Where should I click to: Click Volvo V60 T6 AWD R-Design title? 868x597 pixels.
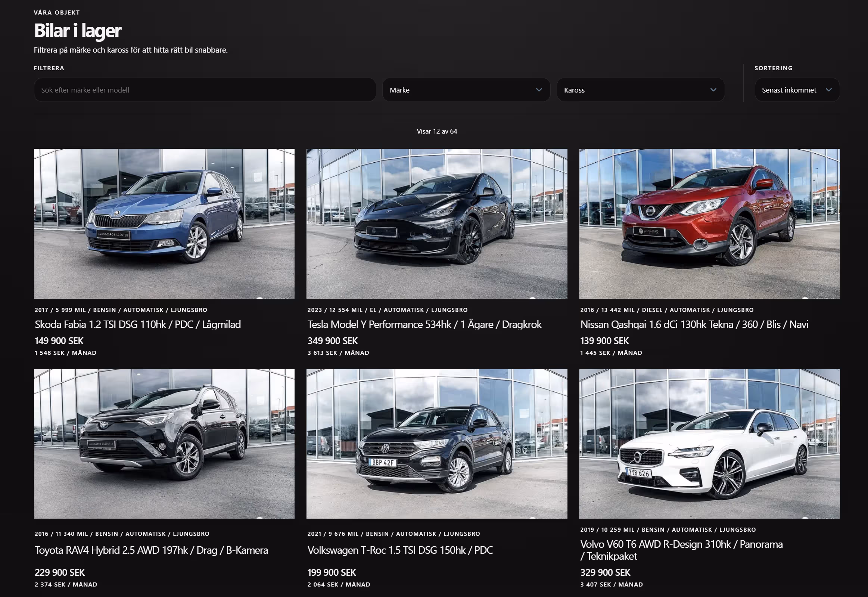pos(681,545)
